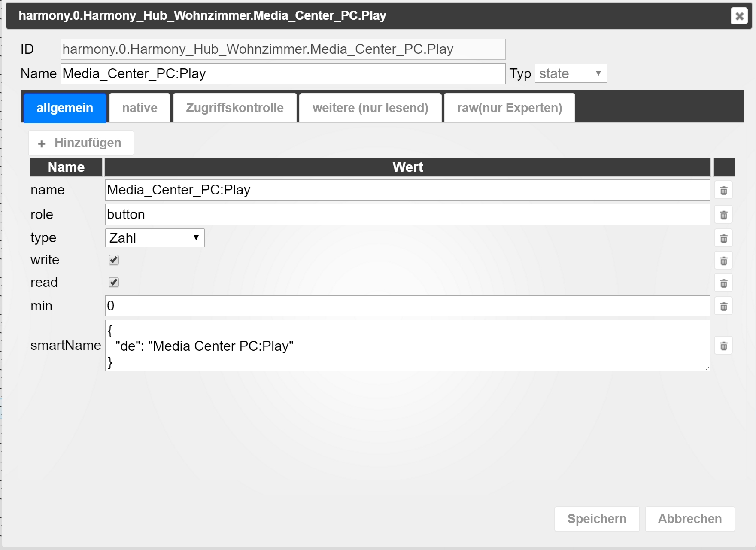Switch to the native tab
Image resolution: width=756 pixels, height=550 pixels.
(x=140, y=108)
